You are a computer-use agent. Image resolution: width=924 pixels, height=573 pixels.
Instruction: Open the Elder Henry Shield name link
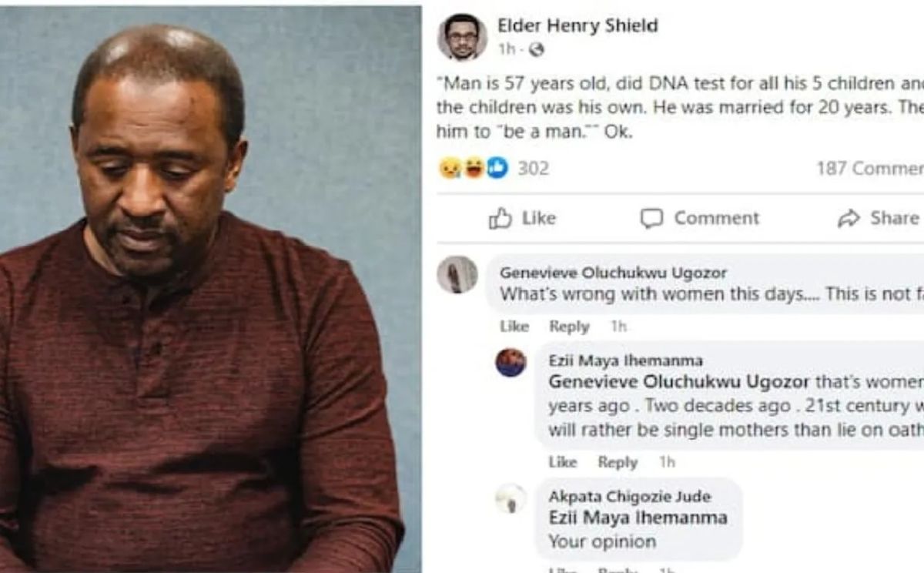click(577, 25)
